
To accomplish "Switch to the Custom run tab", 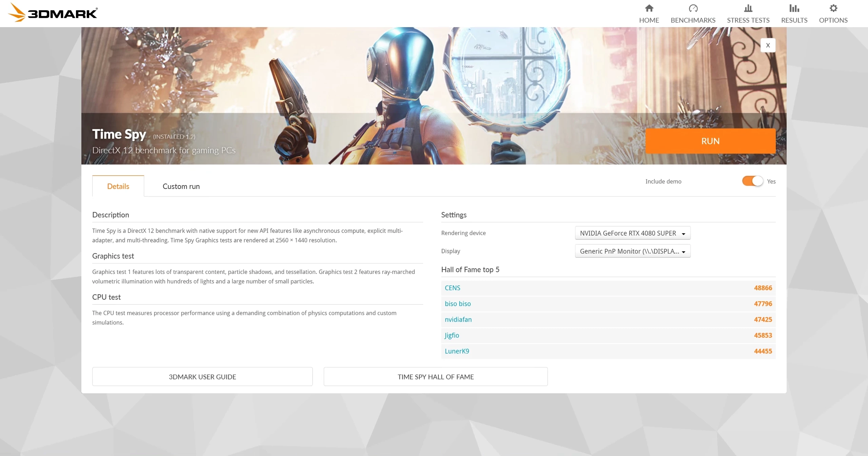I will [181, 186].
